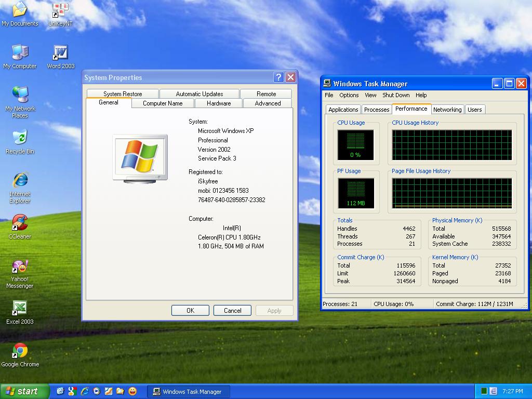Switch to the Hardware tab

pos(219,103)
